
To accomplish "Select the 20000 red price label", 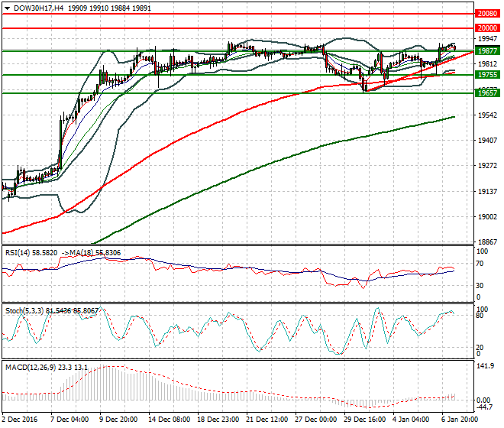I will point(487,28).
